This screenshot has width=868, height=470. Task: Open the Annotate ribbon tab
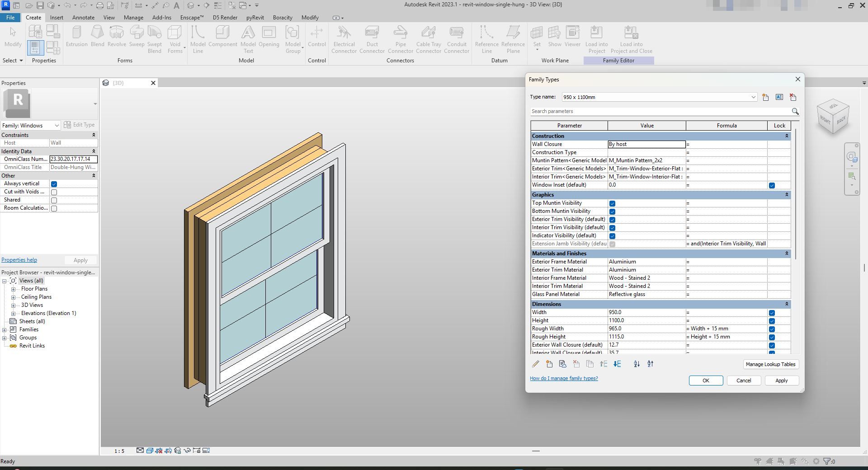pos(84,18)
